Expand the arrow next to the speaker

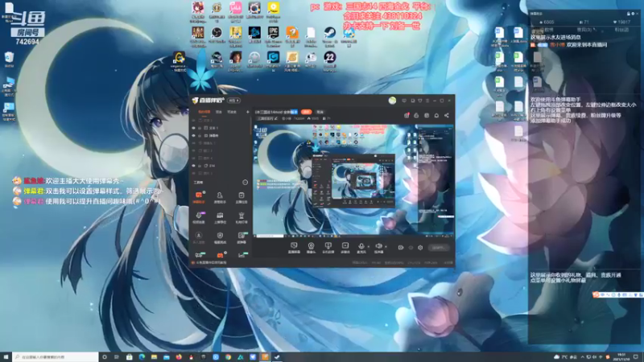point(386,246)
